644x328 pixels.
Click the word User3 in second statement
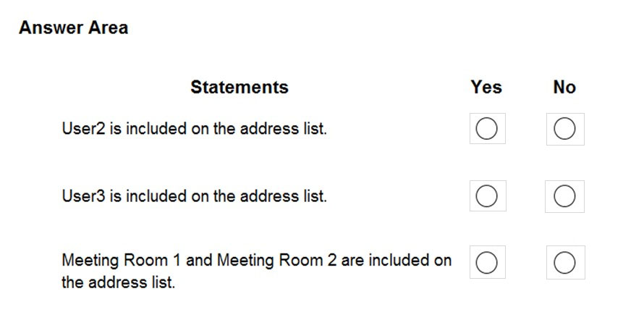click(x=83, y=196)
